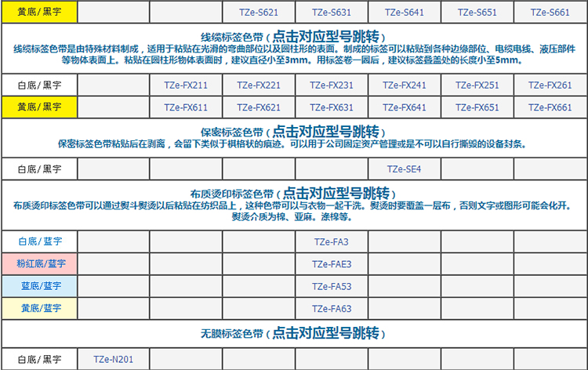
Task: Click the TZe-FX221 model link
Action: click(259, 85)
